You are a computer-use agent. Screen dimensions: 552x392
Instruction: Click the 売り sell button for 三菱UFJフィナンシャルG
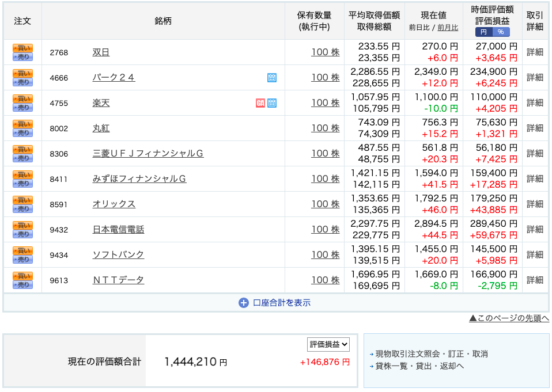coord(22,158)
